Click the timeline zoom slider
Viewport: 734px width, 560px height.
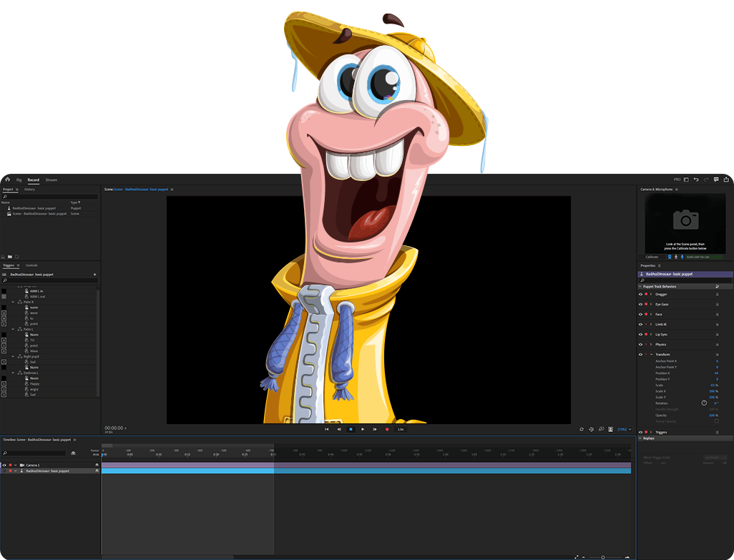(x=603, y=557)
